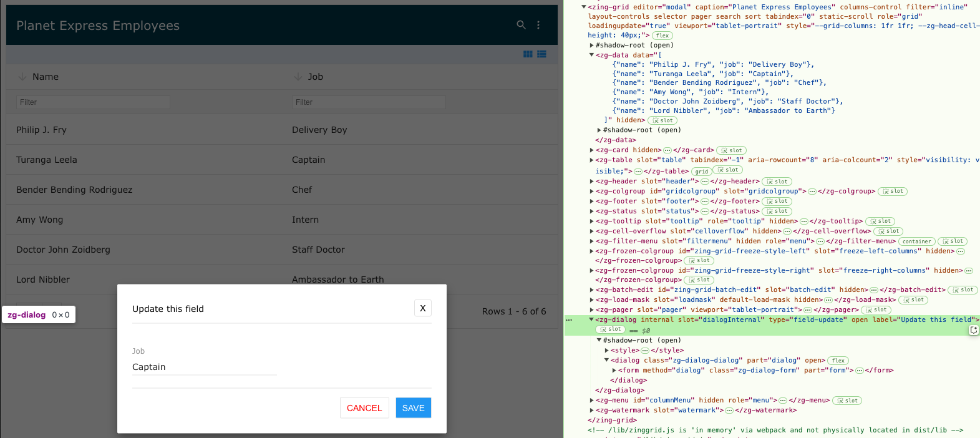Click the zg-footer element line
This screenshot has height=438, width=980.
click(x=677, y=202)
